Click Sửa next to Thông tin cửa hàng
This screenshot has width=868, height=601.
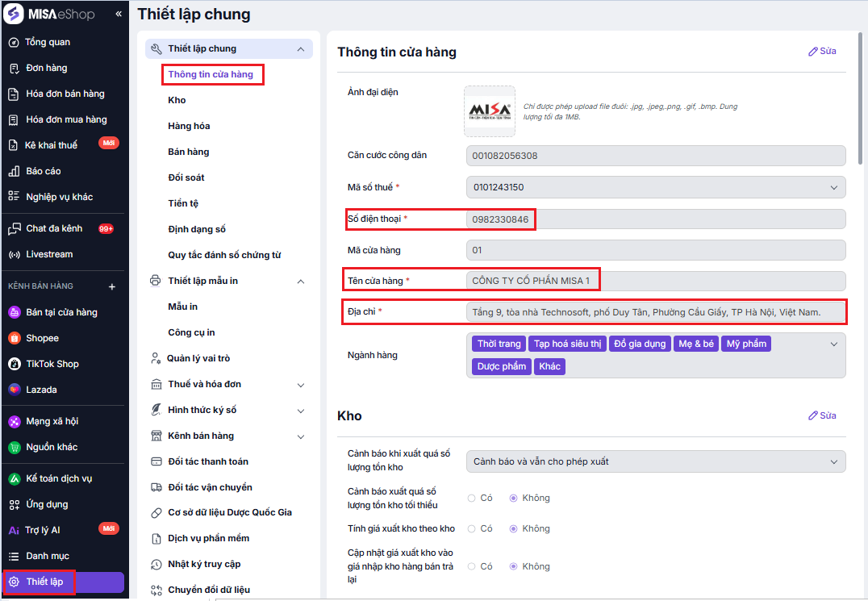pos(822,51)
